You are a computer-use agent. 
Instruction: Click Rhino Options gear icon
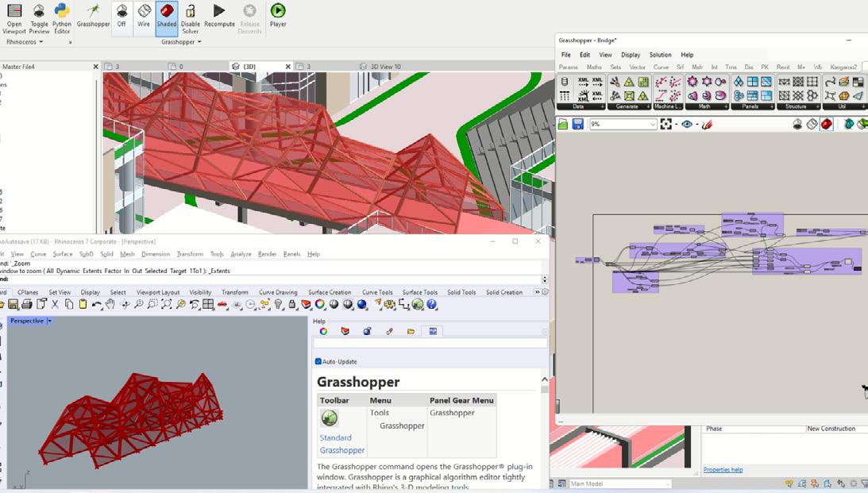pyautogui.click(x=390, y=304)
